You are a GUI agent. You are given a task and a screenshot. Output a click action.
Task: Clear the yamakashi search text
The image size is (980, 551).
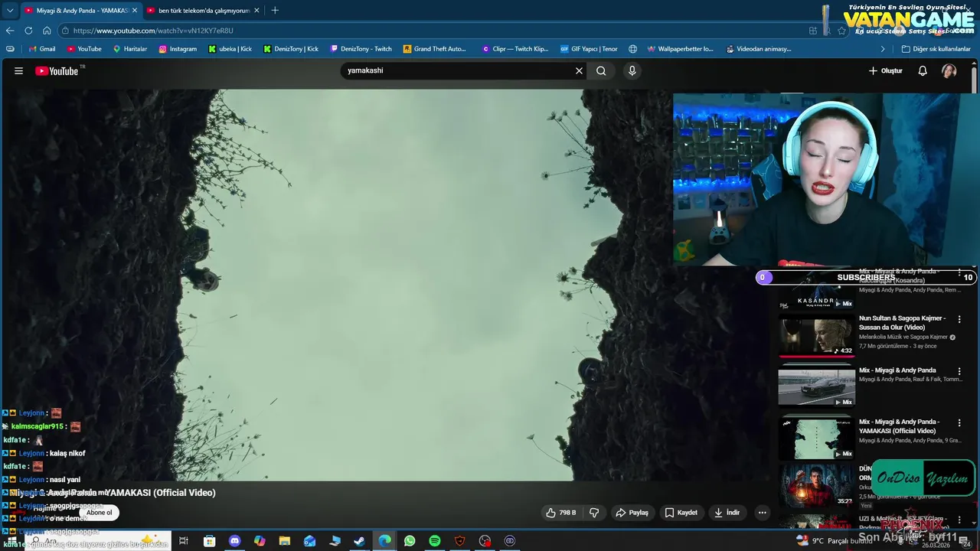pos(579,70)
